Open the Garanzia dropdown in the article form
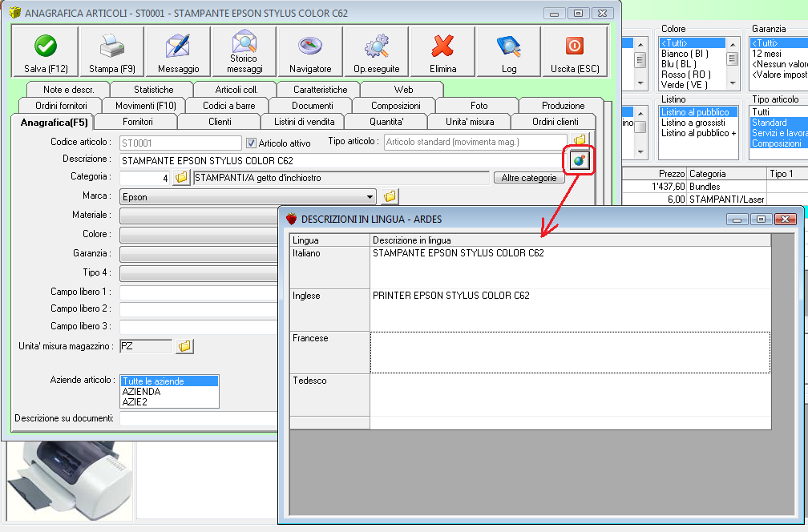This screenshot has height=532, width=808. [x=199, y=253]
